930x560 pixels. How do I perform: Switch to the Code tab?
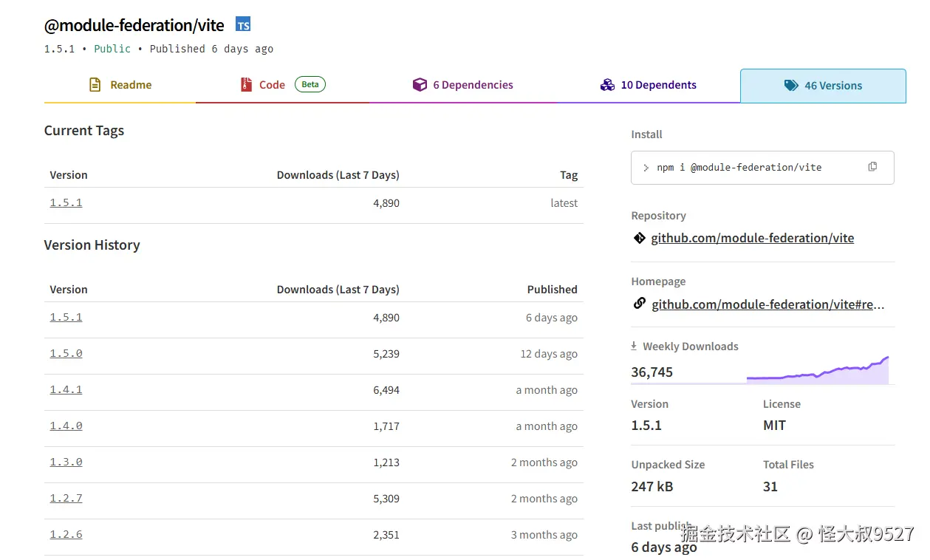pos(283,86)
